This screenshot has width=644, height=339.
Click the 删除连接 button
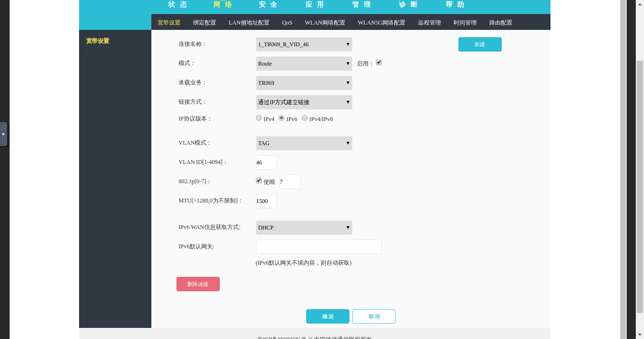[198, 284]
